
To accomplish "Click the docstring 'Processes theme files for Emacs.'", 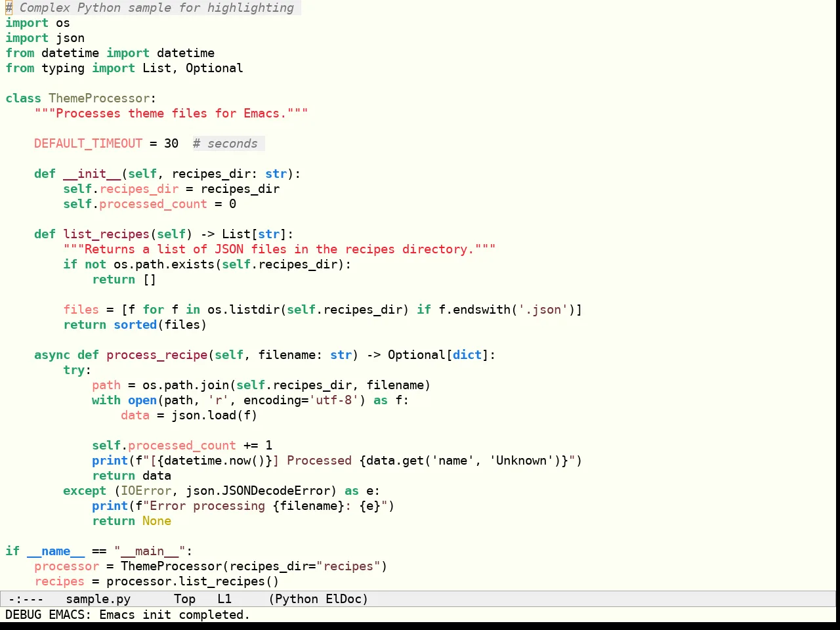I will tap(171, 114).
